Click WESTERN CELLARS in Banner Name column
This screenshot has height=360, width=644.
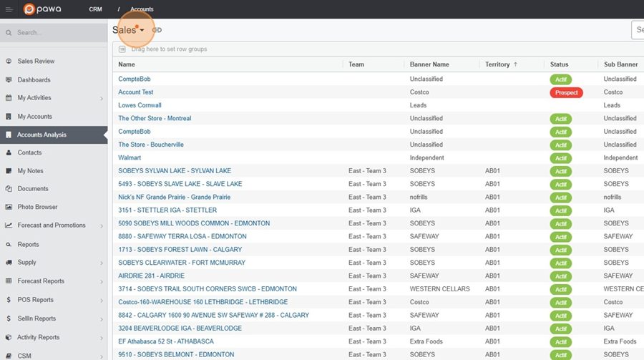point(439,289)
